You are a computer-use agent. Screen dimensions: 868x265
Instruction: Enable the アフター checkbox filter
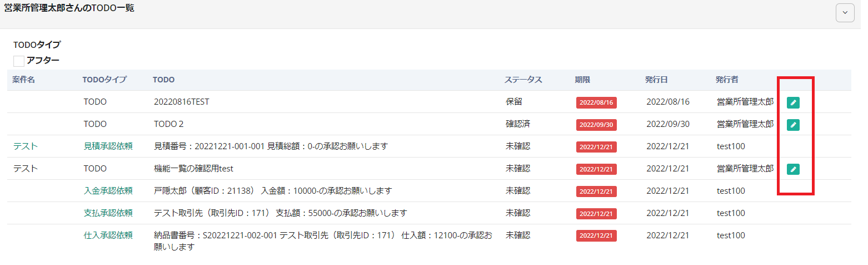(19, 61)
